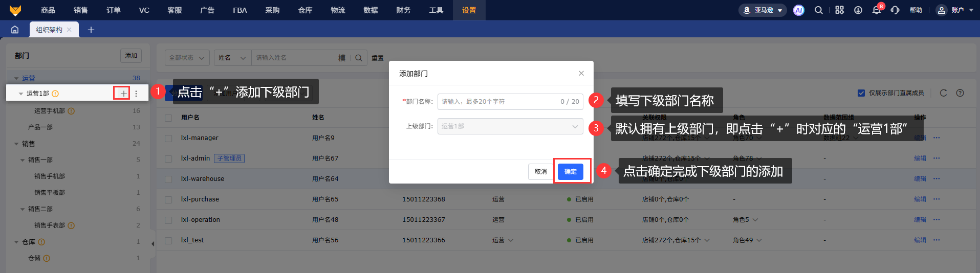Viewport: 980px width, 273px height.
Task: Open the 全部状态 status dropdown
Action: 187,58
